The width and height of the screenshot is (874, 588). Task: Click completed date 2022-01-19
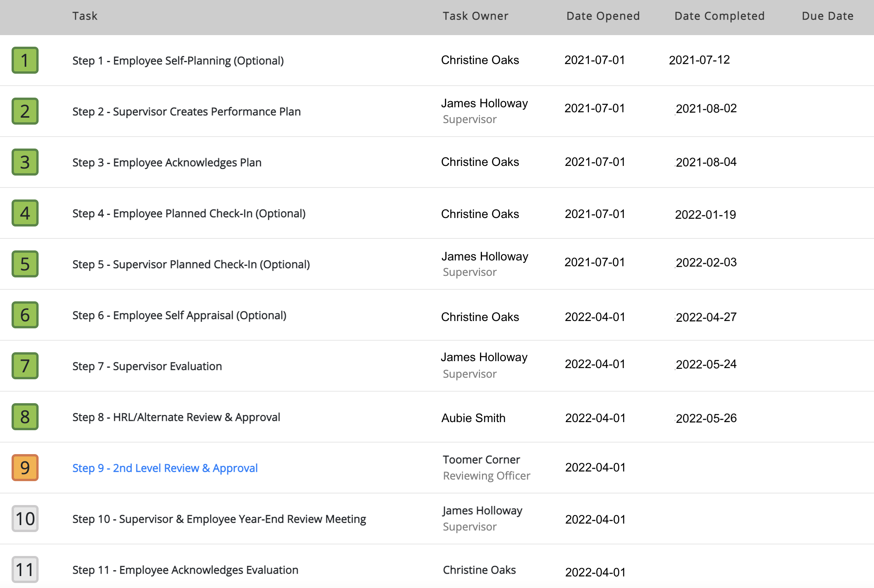(705, 215)
